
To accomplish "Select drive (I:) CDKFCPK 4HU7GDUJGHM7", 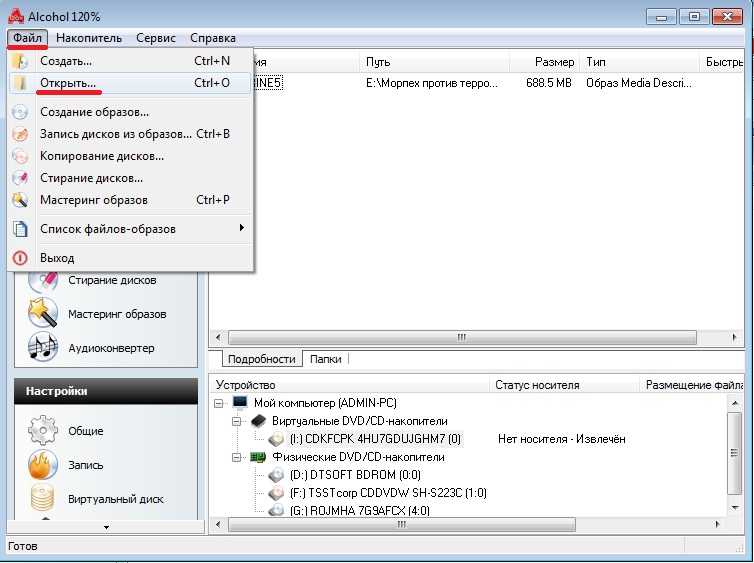I will click(x=375, y=439).
